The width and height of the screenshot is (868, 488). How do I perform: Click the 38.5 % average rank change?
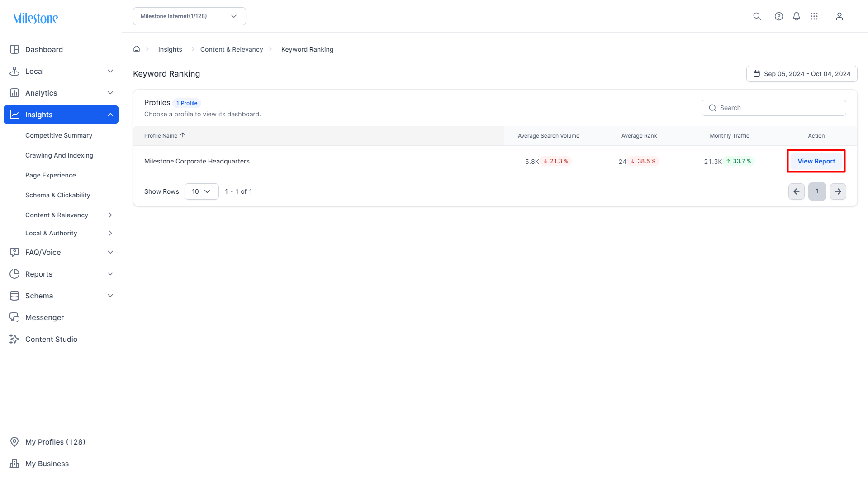(644, 161)
